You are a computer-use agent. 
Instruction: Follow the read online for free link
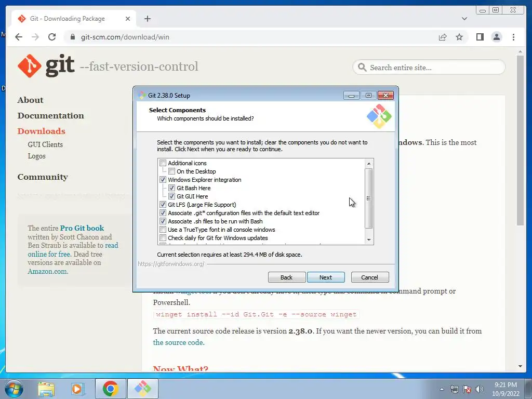[73, 250]
